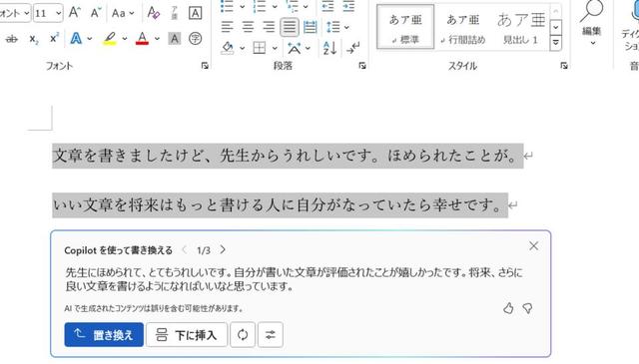Open the 編集 editing menu
Image resolution: width=639 pixels, height=364 pixels.
pyautogui.click(x=591, y=22)
